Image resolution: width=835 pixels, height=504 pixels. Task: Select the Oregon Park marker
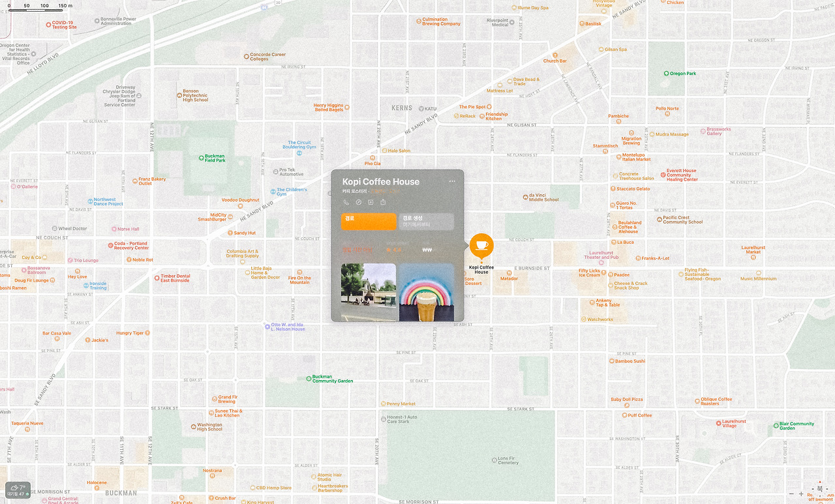(667, 74)
